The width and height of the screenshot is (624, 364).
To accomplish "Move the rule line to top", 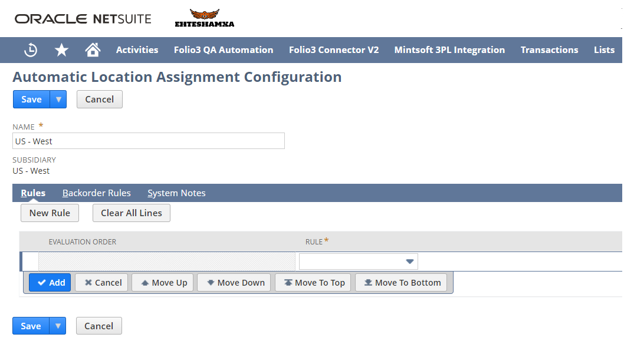I will [313, 282].
